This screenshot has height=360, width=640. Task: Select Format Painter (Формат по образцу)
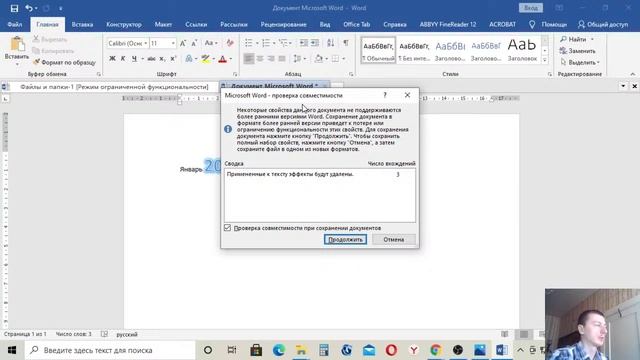[64, 62]
